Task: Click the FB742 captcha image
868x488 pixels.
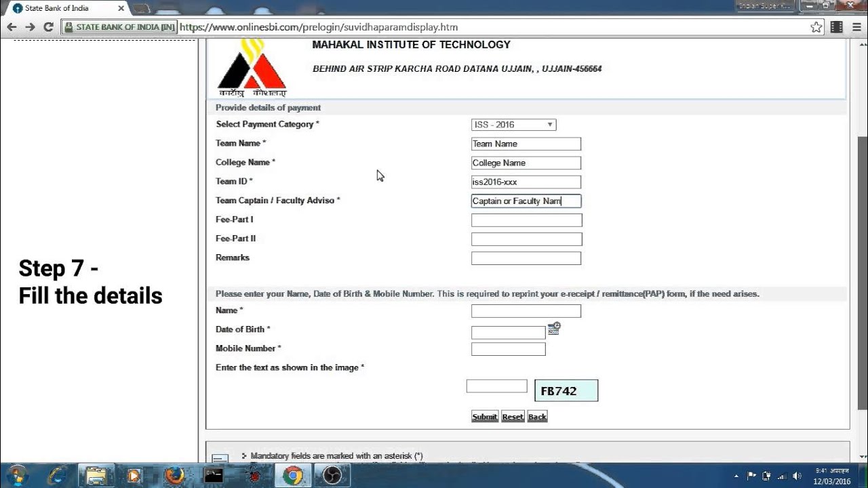Action: (566, 390)
